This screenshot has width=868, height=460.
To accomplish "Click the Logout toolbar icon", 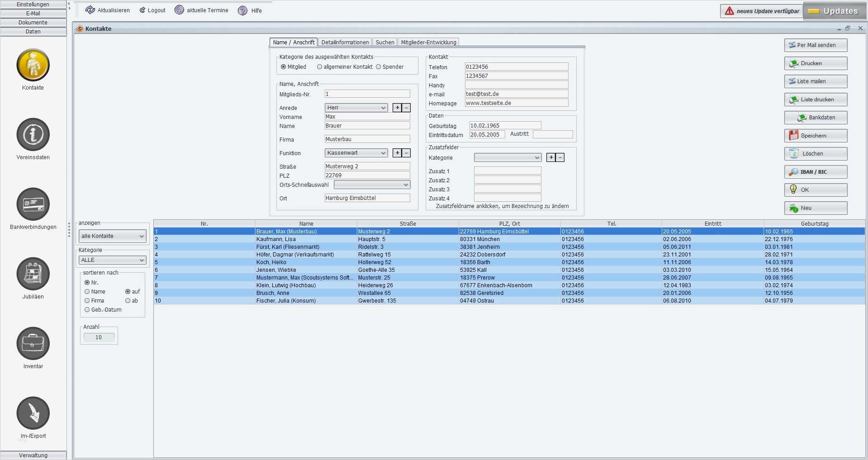I will pyautogui.click(x=142, y=10).
